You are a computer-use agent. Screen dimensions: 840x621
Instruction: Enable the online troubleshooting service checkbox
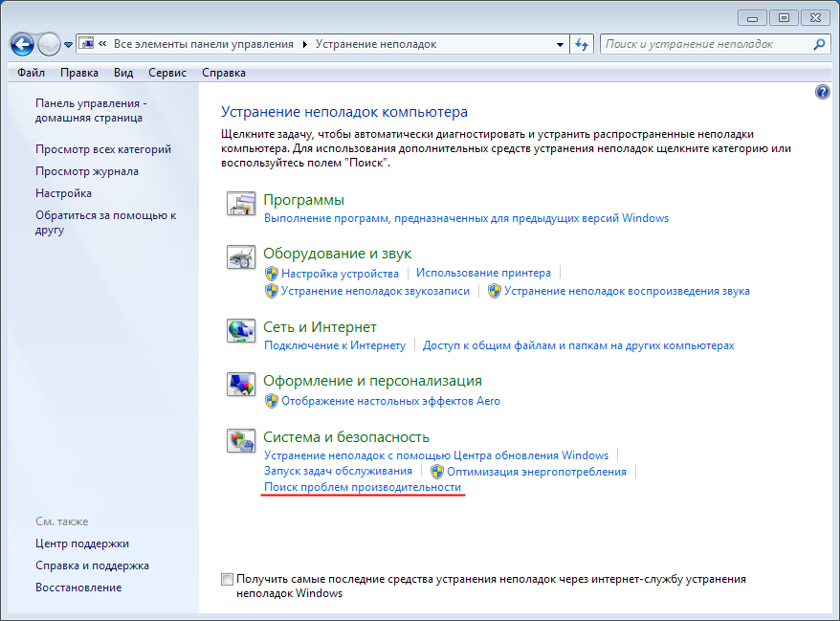[x=227, y=580]
